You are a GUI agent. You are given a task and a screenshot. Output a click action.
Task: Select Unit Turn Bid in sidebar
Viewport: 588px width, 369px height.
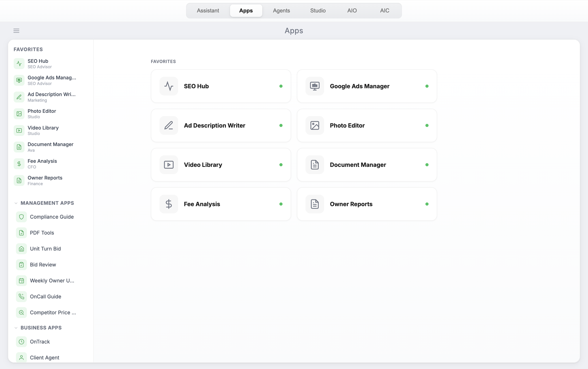pyautogui.click(x=51, y=249)
